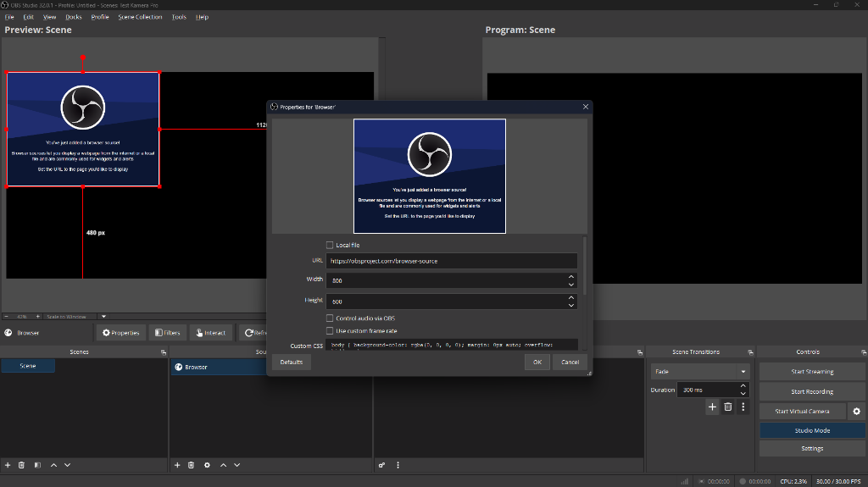Open the Scene Collection menu
The image size is (868, 487).
pyautogui.click(x=140, y=17)
